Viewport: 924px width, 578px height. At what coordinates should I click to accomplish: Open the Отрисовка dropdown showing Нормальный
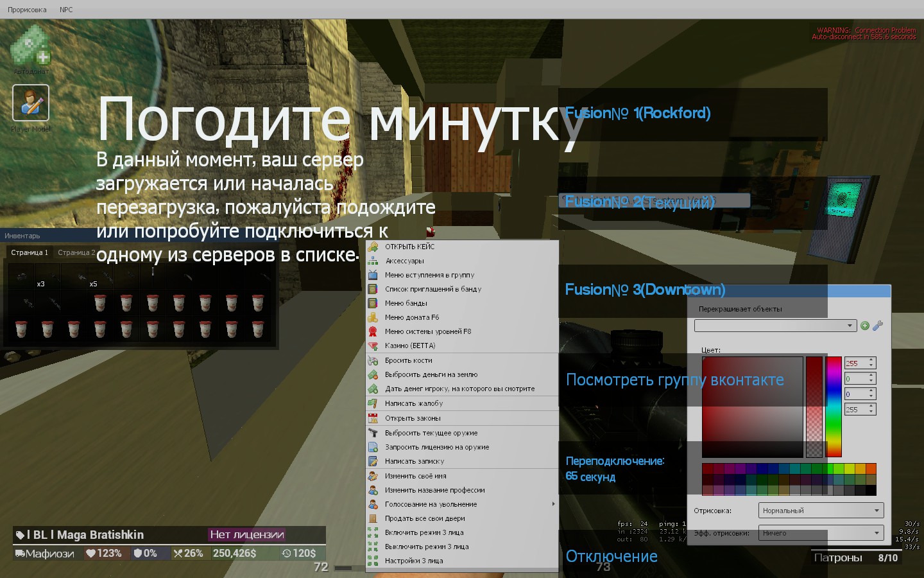pyautogui.click(x=821, y=511)
